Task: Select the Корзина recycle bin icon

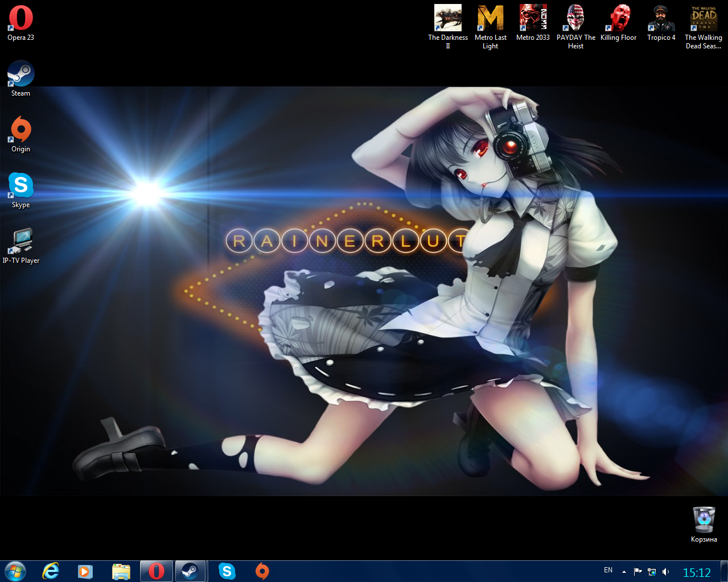Action: coord(704,525)
